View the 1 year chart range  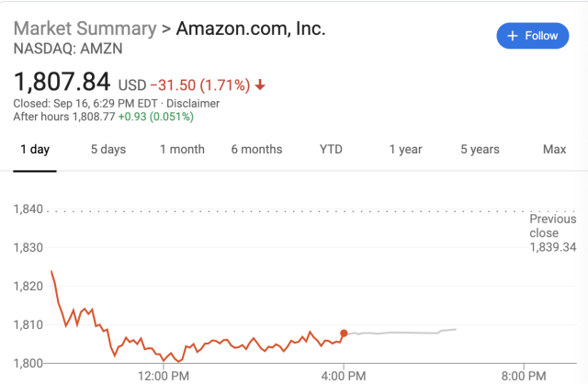(405, 150)
